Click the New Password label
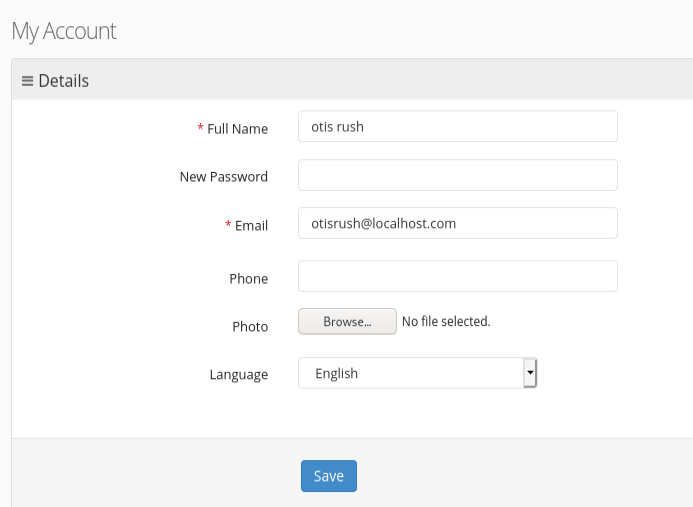This screenshot has width=693, height=507. [x=224, y=177]
